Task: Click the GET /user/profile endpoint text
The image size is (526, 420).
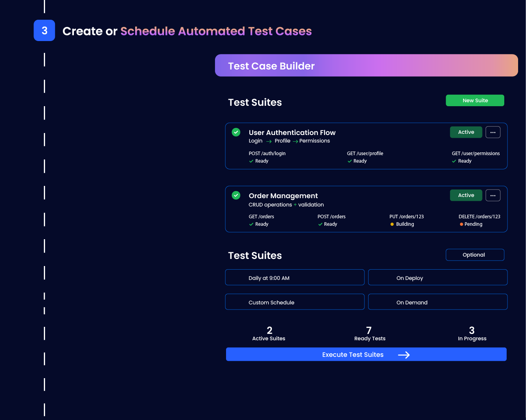Action: [365, 154]
